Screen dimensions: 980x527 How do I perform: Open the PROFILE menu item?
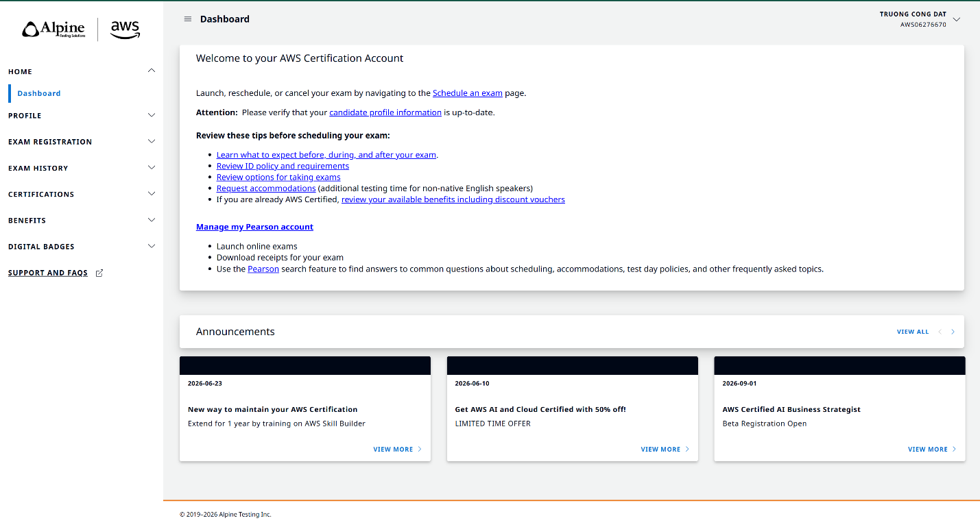[x=25, y=116]
